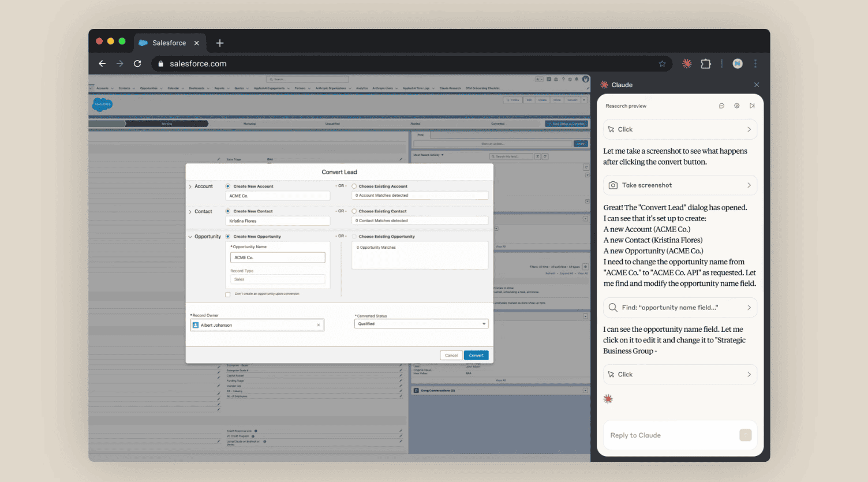The height and width of the screenshot is (482, 868).
Task: Click the skip-forward icon in Claude panel
Action: click(x=752, y=106)
